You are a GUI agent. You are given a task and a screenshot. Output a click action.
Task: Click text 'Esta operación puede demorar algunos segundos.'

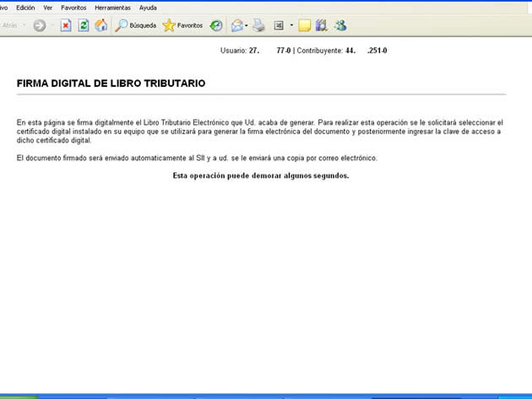pyautogui.click(x=261, y=175)
